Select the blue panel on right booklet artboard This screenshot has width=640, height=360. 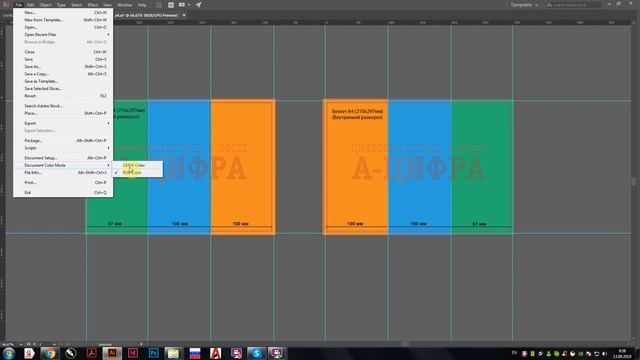pyautogui.click(x=420, y=167)
